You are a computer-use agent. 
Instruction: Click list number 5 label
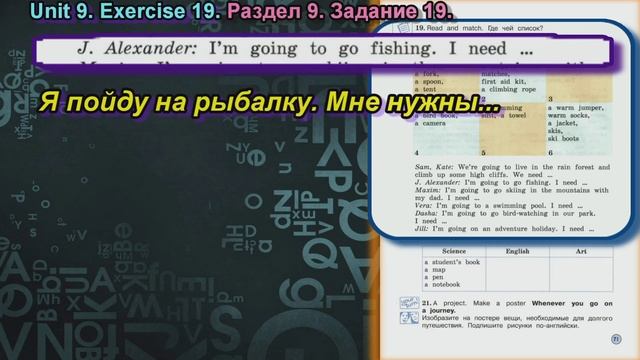pos(484,153)
